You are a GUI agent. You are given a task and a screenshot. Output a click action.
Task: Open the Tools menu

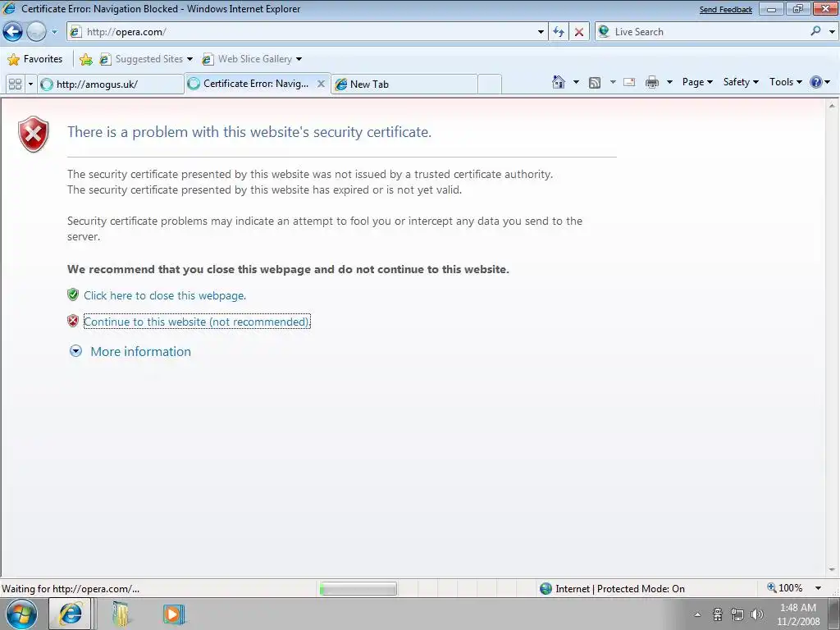(x=785, y=82)
